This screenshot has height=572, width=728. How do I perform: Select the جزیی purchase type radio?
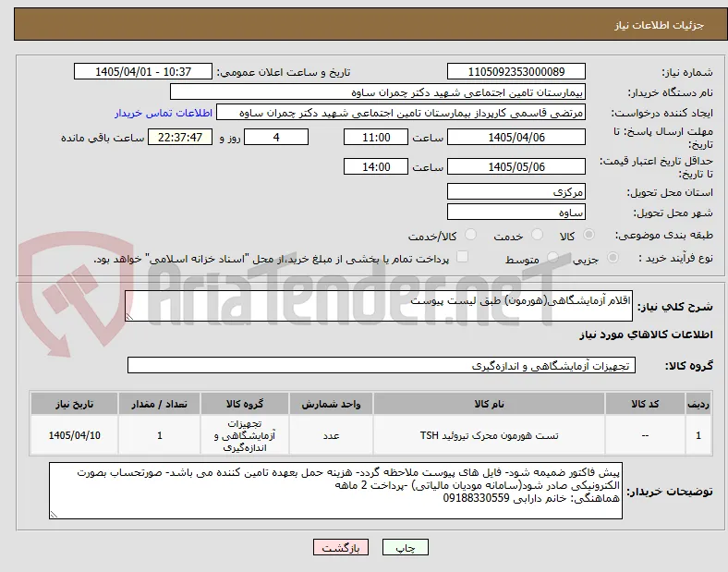[x=613, y=257]
